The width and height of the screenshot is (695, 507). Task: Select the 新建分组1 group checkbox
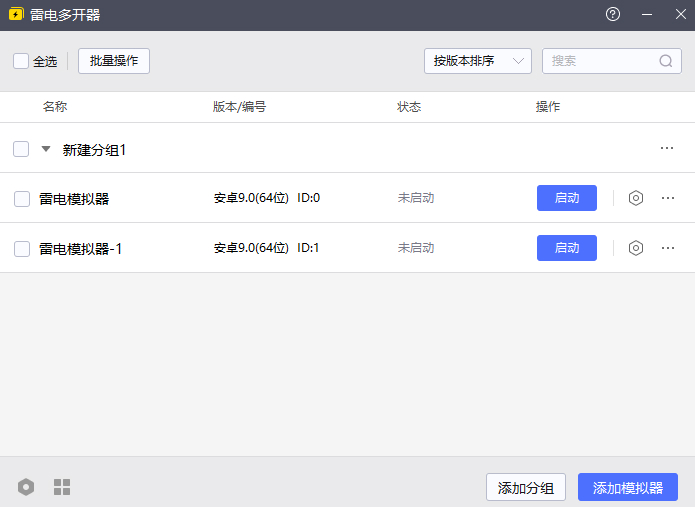click(21, 149)
